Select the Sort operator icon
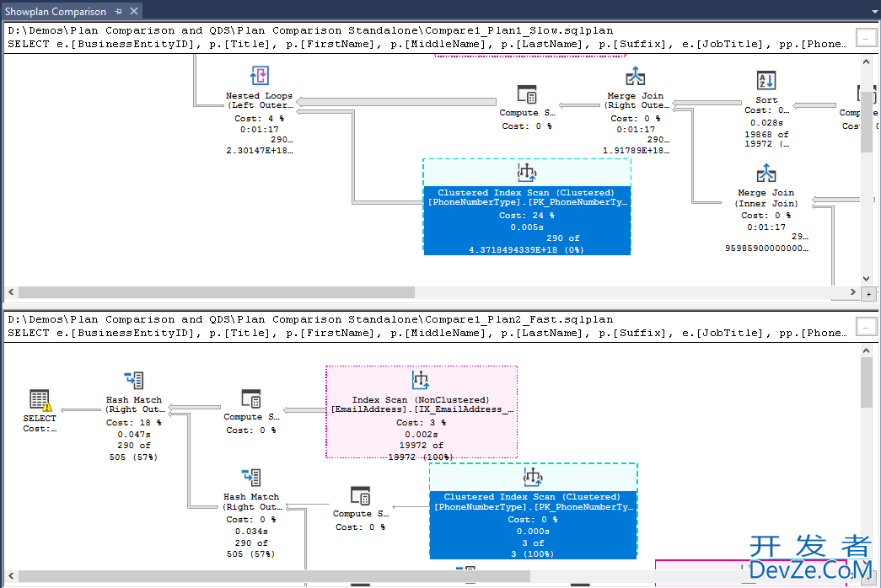881x588 pixels. click(766, 80)
